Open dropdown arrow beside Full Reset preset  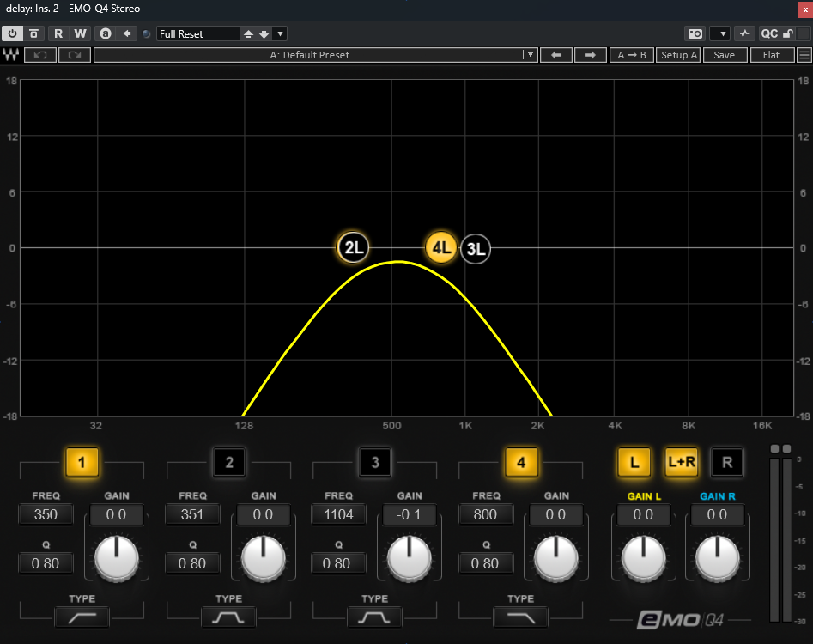tap(280, 33)
